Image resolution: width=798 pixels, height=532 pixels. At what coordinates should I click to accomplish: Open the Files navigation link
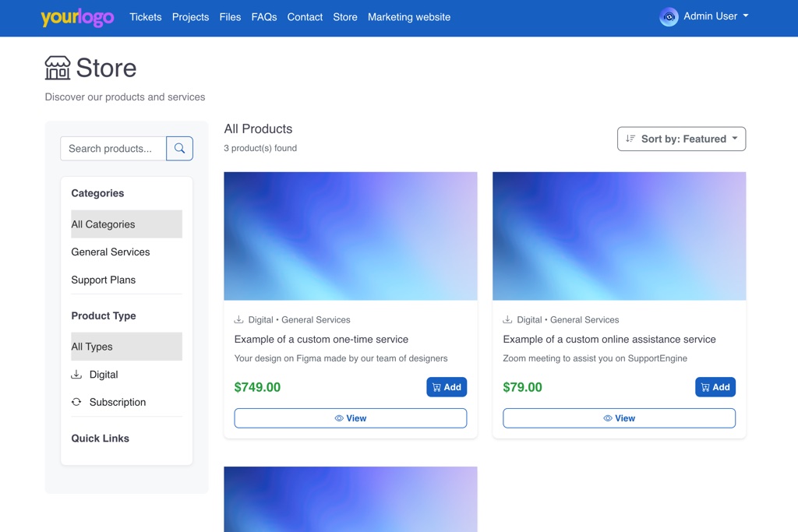tap(230, 17)
